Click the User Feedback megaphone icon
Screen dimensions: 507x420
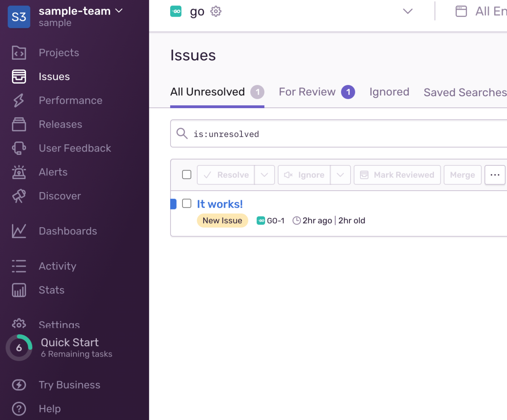pos(19,148)
